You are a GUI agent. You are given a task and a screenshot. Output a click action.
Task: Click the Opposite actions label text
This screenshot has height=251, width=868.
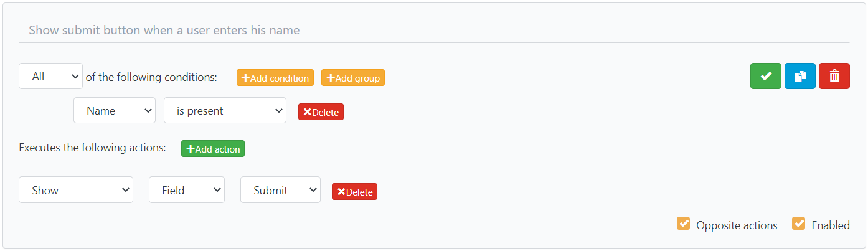(737, 225)
